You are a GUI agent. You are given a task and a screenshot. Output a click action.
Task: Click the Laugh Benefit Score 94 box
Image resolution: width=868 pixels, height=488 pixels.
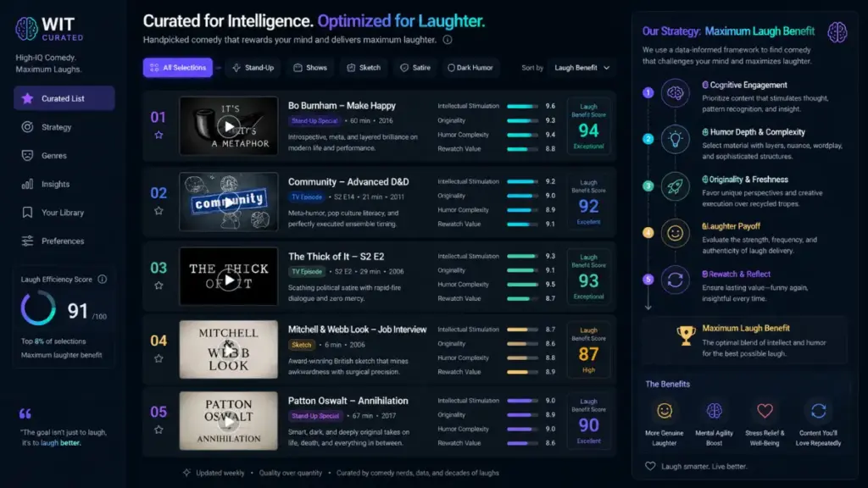pyautogui.click(x=588, y=126)
